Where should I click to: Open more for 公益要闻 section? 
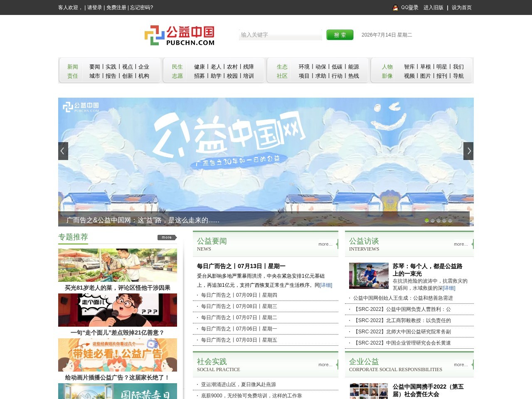325,244
